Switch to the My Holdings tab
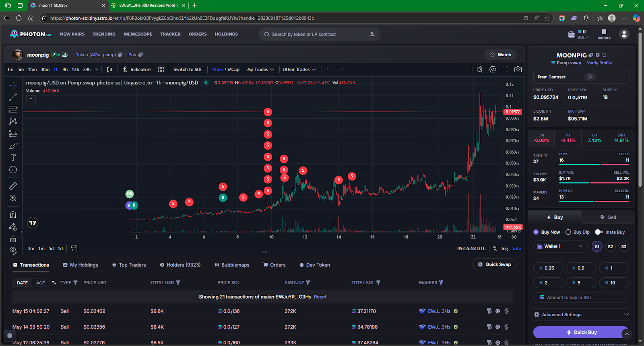 [80, 265]
